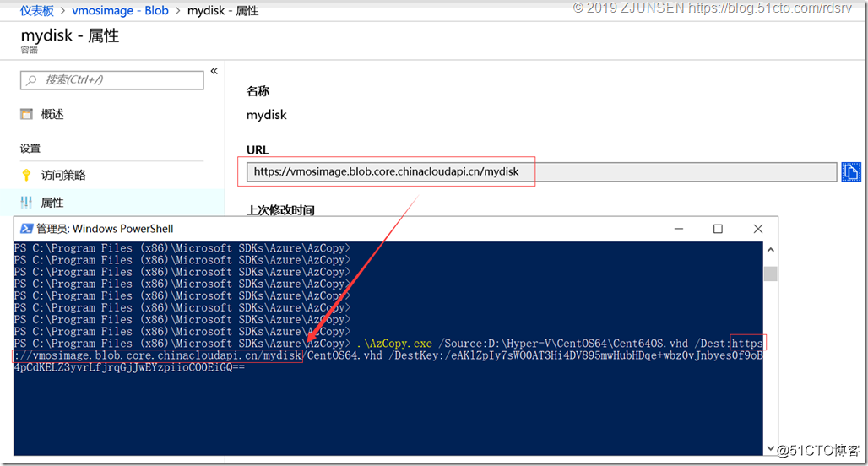This screenshot has width=868, height=466.
Task: Click the URL text field
Action: click(541, 171)
